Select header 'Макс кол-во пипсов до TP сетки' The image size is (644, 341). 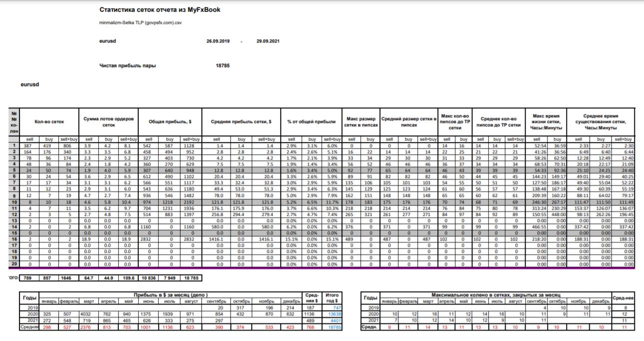(455, 122)
